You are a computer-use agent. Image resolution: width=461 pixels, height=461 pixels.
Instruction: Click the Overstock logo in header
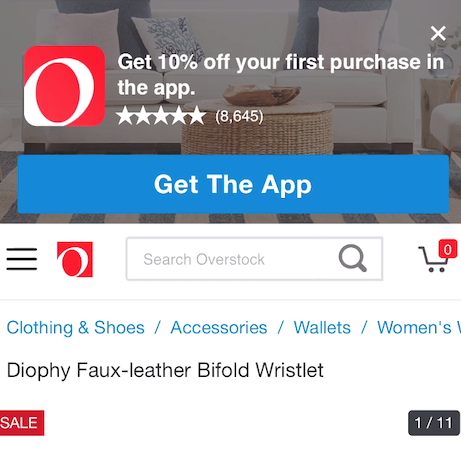(75, 259)
